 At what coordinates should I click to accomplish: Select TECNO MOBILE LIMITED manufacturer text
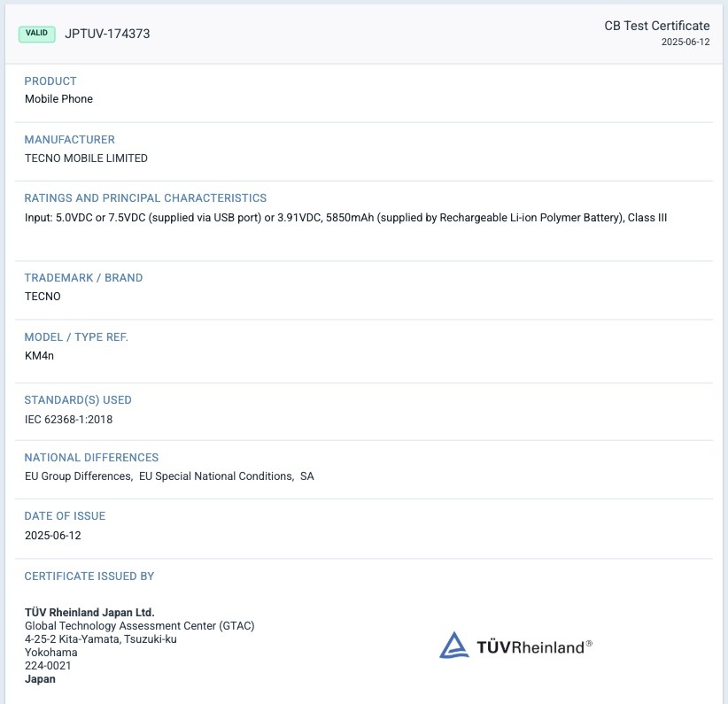(86, 159)
